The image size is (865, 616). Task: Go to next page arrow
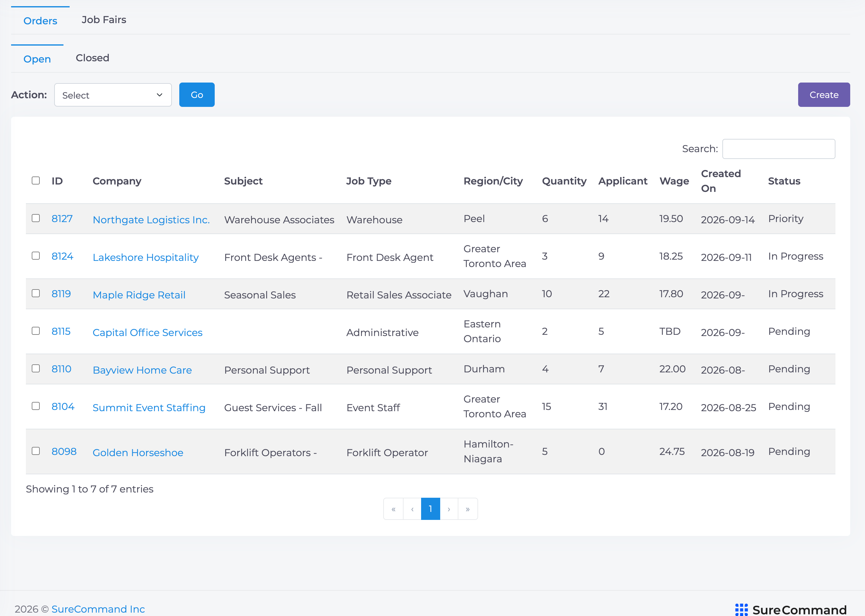(x=449, y=509)
